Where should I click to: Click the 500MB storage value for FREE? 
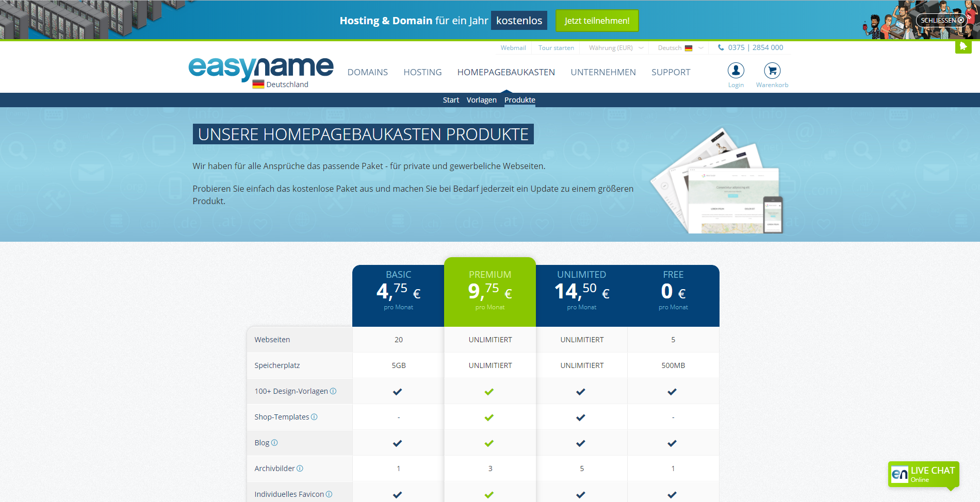(x=673, y=365)
